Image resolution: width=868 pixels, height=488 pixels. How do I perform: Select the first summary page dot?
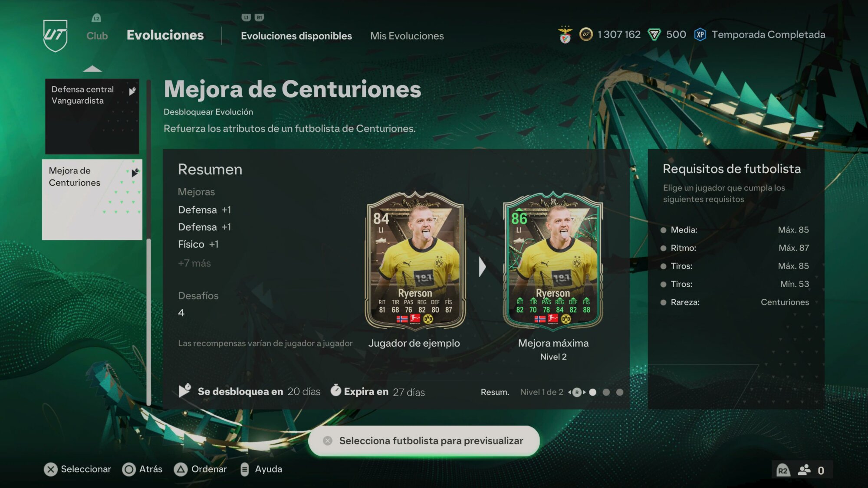click(592, 392)
